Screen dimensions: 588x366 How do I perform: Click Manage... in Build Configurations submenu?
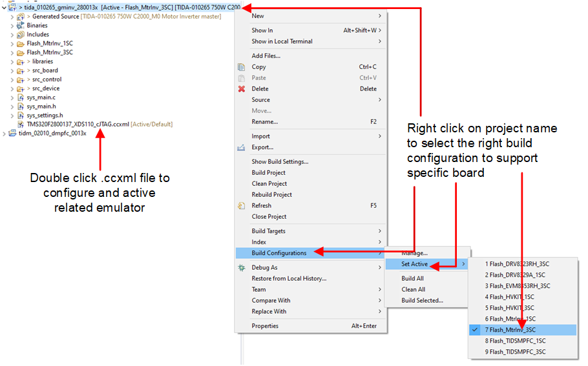[x=415, y=253]
